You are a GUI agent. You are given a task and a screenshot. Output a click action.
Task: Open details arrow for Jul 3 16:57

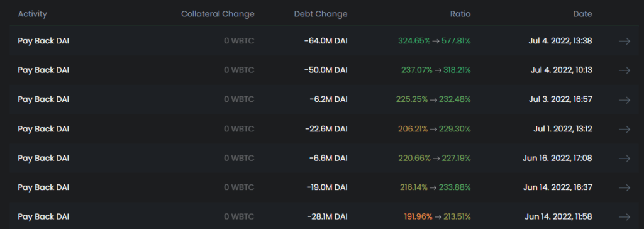625,99
